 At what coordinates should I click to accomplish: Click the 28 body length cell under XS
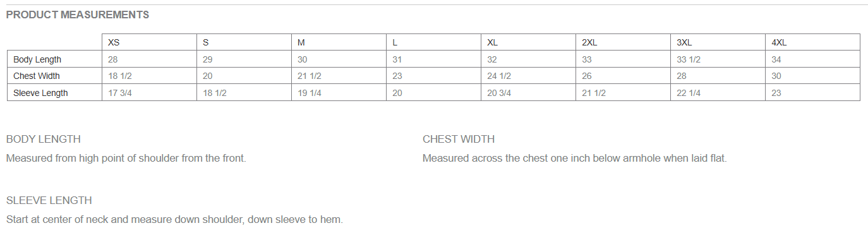(x=149, y=59)
